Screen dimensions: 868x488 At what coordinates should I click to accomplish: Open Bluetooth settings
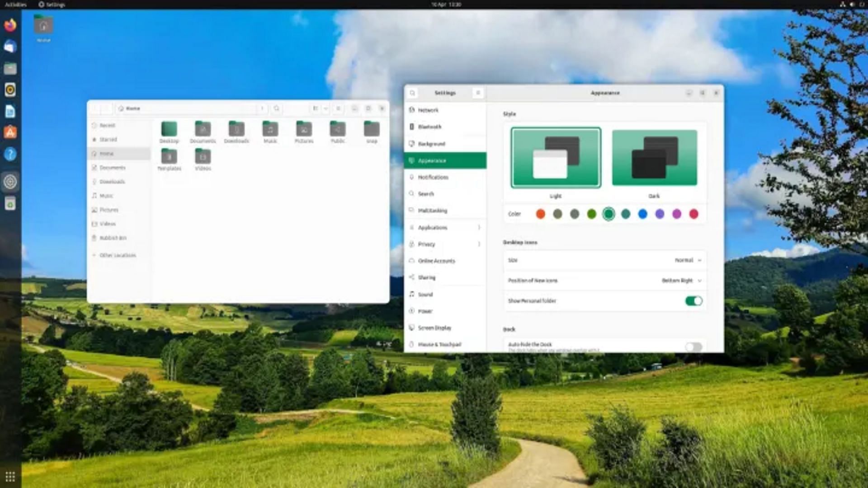tap(445, 127)
